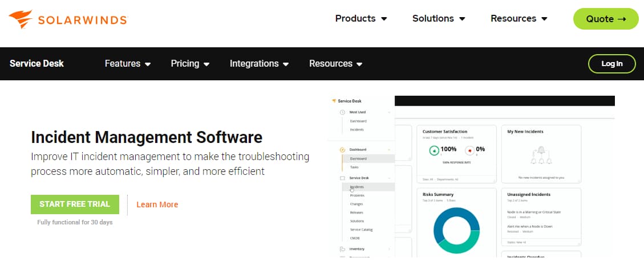
Task: Select Changes in the preview sidebar
Action: 357,204
